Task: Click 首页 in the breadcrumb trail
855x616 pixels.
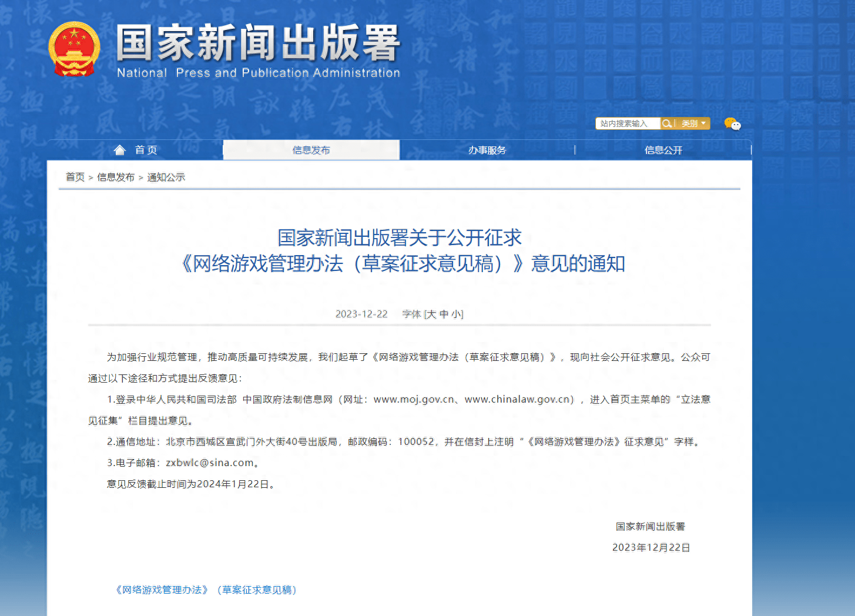Action: point(75,177)
